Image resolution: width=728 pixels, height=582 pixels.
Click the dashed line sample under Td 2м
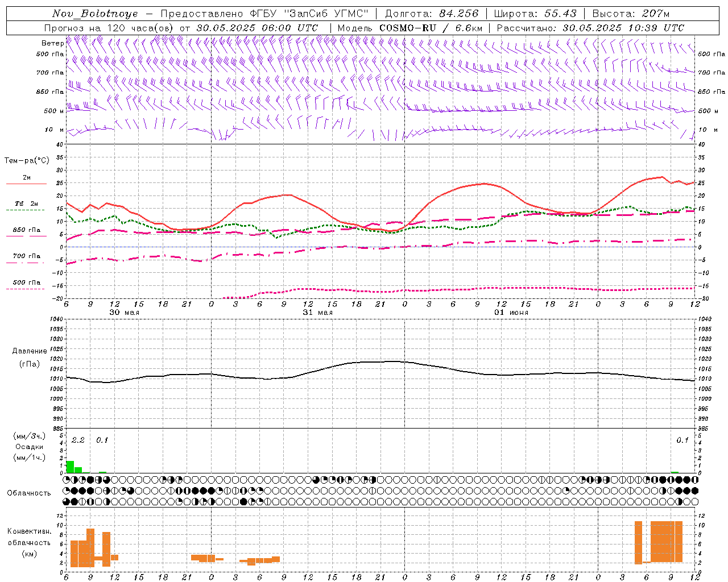tap(26, 210)
